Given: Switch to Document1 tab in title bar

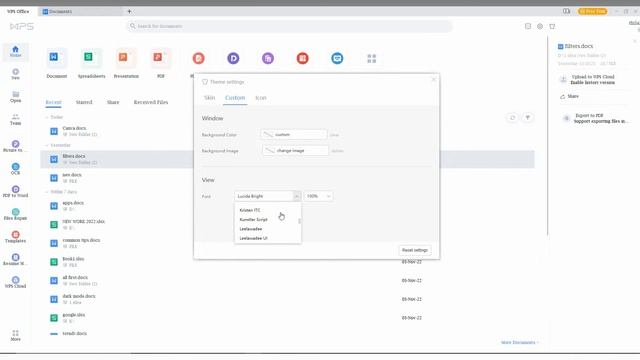Looking at the screenshot, I should 80,11.
